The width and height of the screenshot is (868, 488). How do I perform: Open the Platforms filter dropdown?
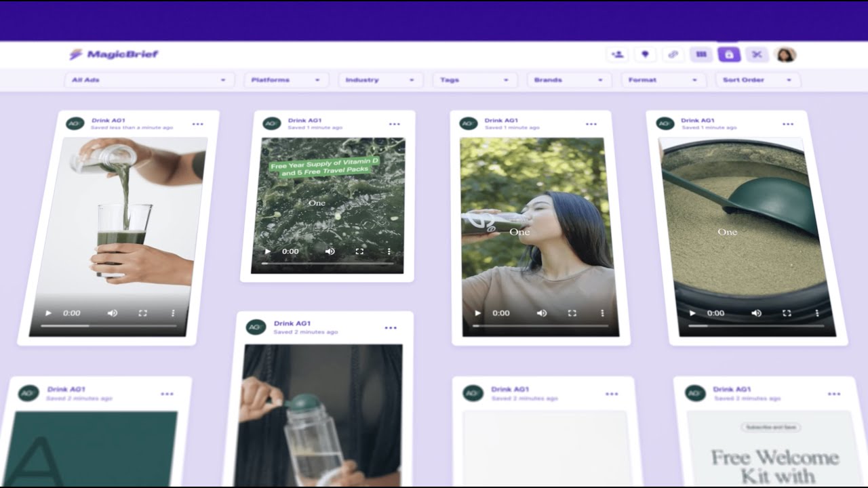pos(285,79)
